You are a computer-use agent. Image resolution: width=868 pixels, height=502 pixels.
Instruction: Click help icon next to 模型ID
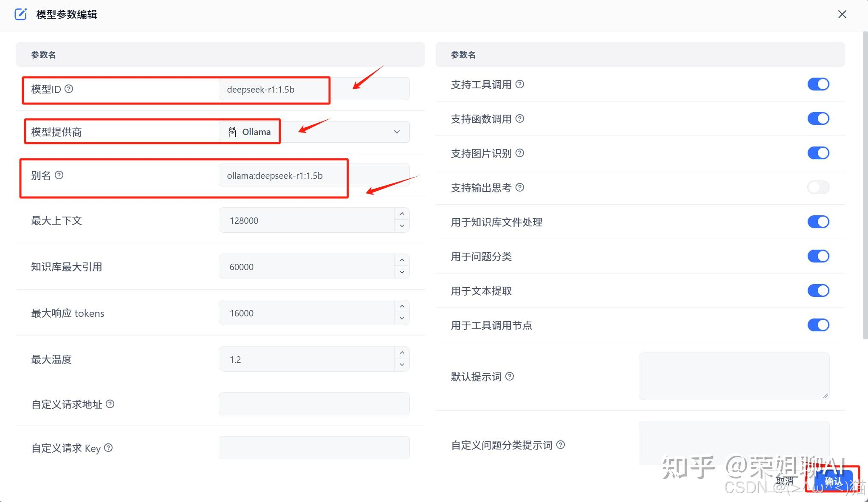point(69,89)
